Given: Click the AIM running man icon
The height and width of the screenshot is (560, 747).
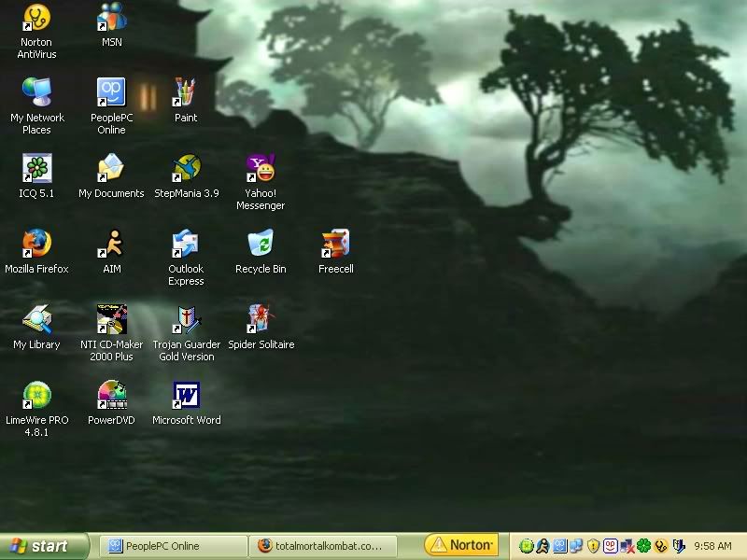Looking at the screenshot, I should [111, 244].
